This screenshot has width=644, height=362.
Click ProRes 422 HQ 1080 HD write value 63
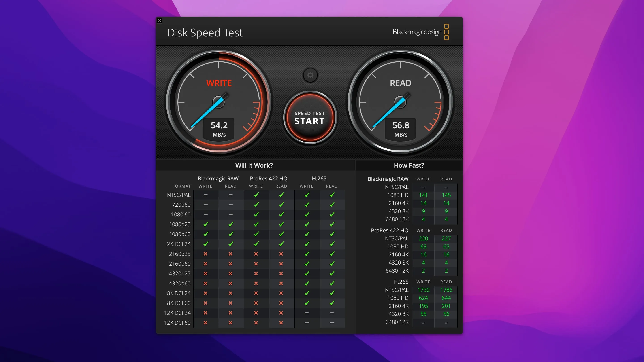pos(423,247)
